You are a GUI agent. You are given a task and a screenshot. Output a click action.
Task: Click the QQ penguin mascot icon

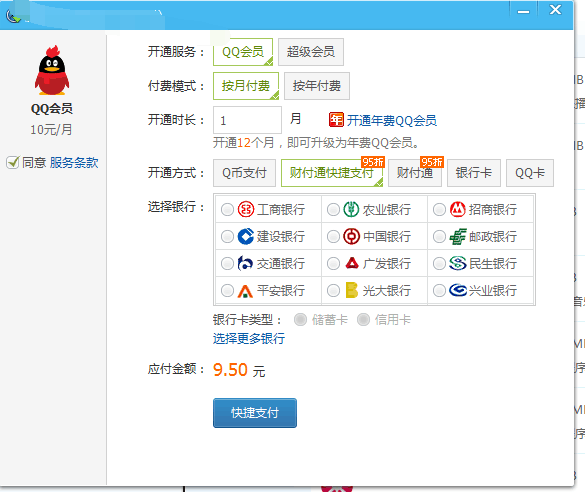coord(52,70)
